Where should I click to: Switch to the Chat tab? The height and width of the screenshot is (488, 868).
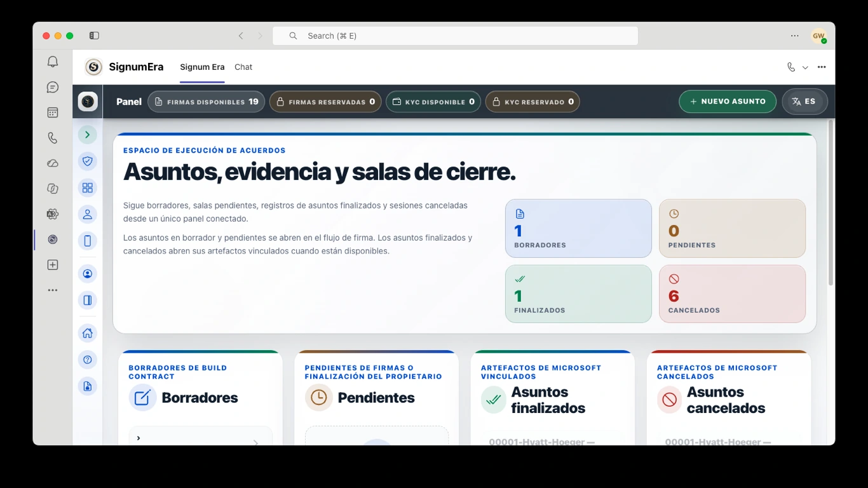243,67
